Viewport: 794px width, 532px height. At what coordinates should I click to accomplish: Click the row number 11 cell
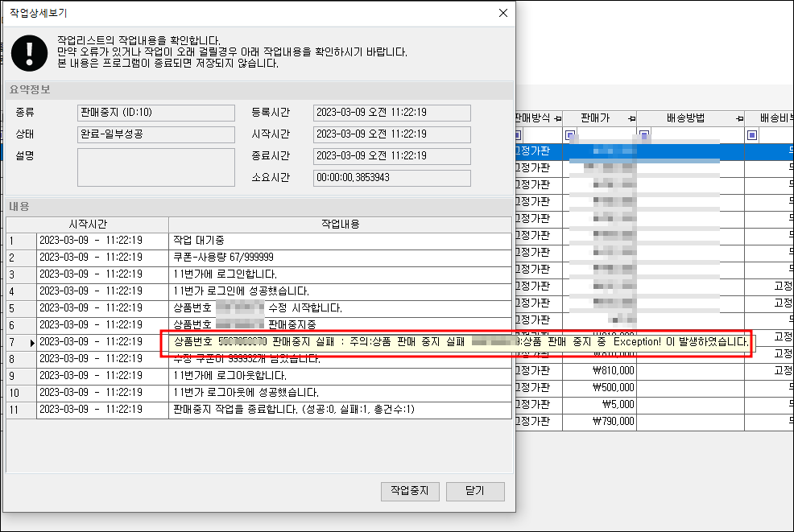[x=21, y=409]
